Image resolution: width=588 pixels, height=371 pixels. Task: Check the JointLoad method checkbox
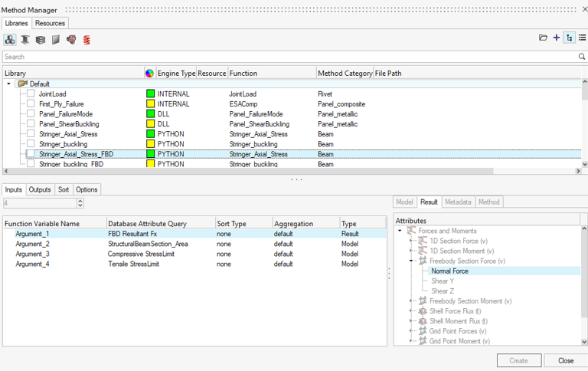[x=31, y=94]
